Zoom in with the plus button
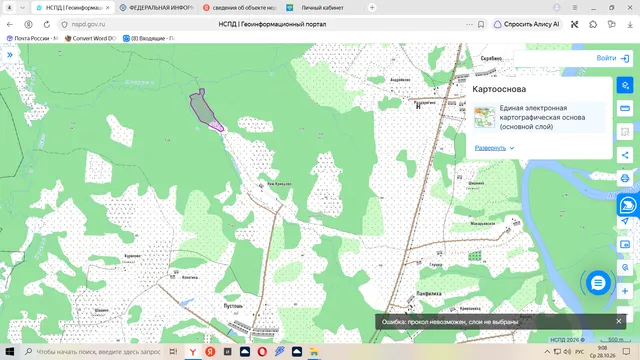 pos(624,291)
